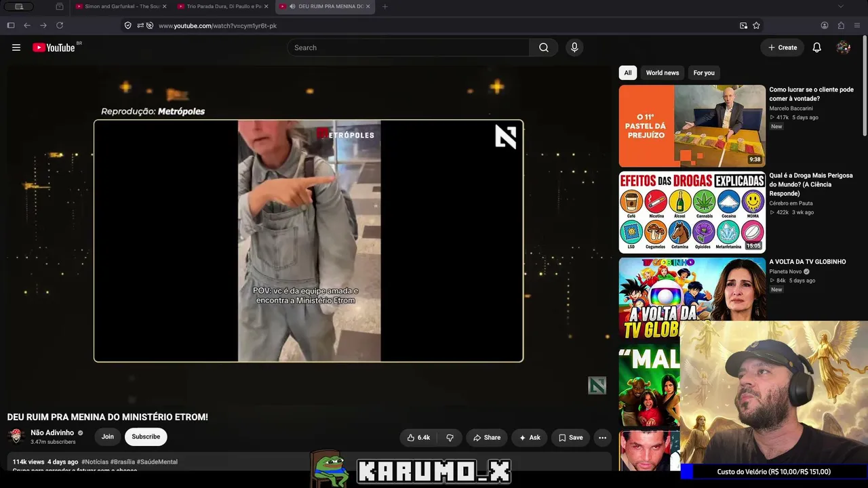Open the browser account profile icon
Viewport: 868px width, 488px height.
tap(825, 26)
